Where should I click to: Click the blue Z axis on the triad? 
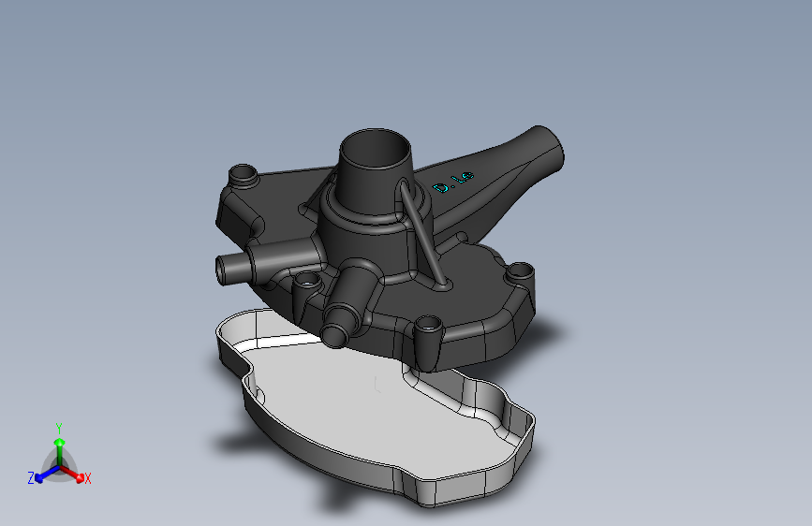pos(47,474)
